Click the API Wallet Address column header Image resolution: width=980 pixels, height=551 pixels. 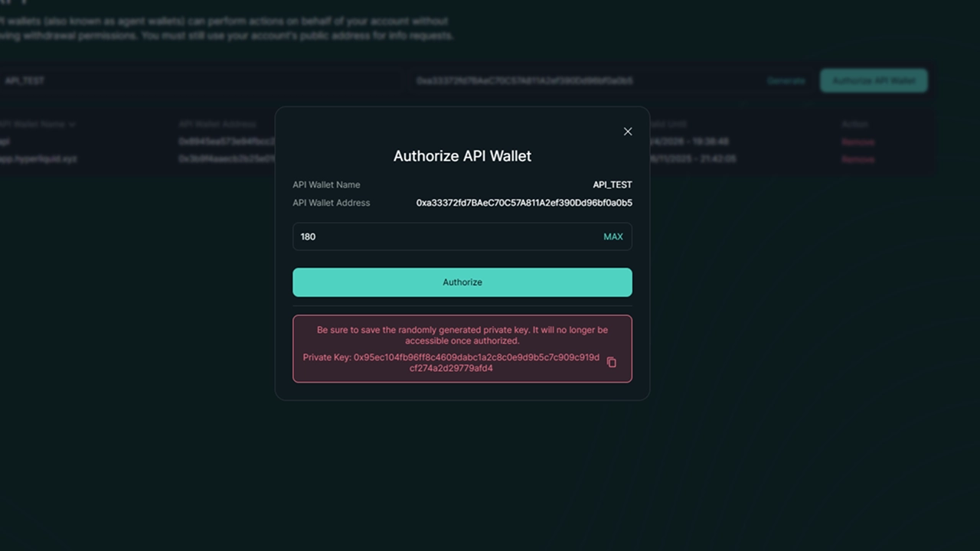click(x=217, y=124)
